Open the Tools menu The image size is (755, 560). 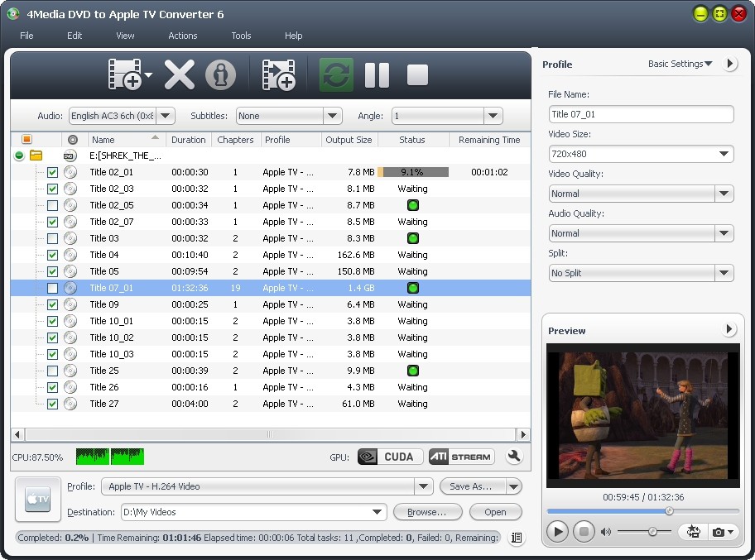[x=241, y=36]
